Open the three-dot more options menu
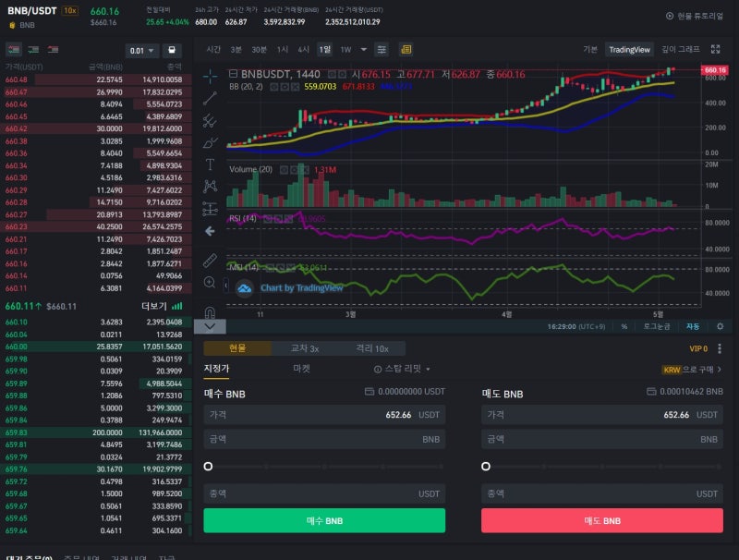This screenshot has height=560, width=739. pyautogui.click(x=720, y=348)
